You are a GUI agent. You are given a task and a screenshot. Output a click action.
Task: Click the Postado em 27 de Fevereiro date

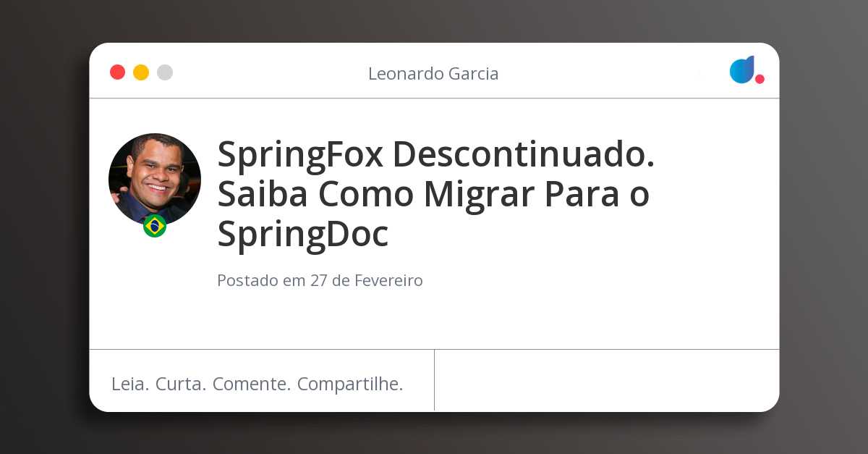(x=320, y=281)
